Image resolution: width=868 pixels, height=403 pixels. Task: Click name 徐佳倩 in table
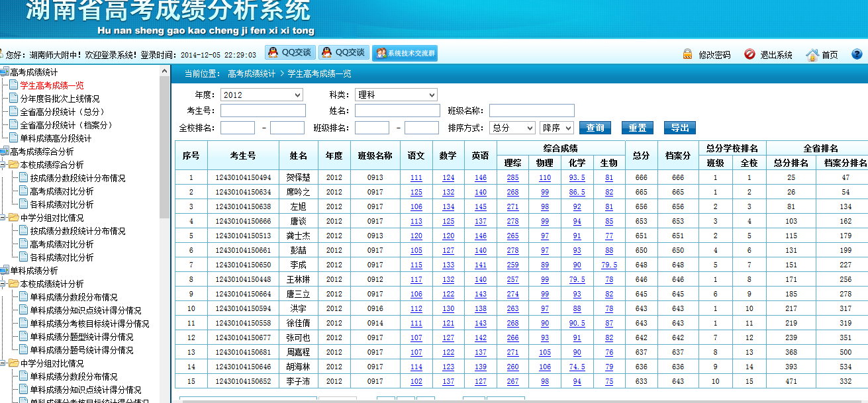point(298,324)
